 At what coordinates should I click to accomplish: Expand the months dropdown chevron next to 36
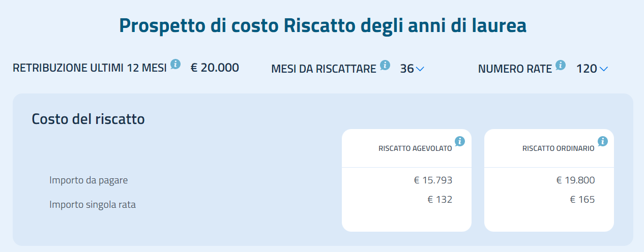(x=420, y=69)
